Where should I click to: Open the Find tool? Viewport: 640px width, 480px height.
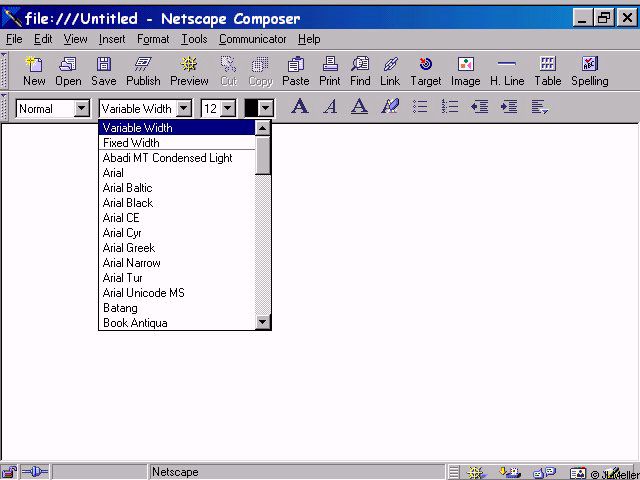(360, 71)
